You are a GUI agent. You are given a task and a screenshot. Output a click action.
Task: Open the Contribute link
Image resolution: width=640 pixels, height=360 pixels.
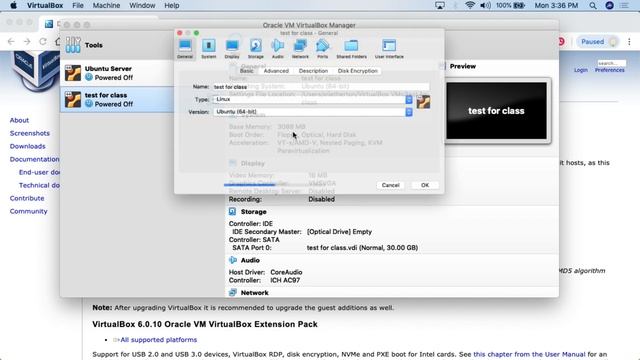click(27, 198)
